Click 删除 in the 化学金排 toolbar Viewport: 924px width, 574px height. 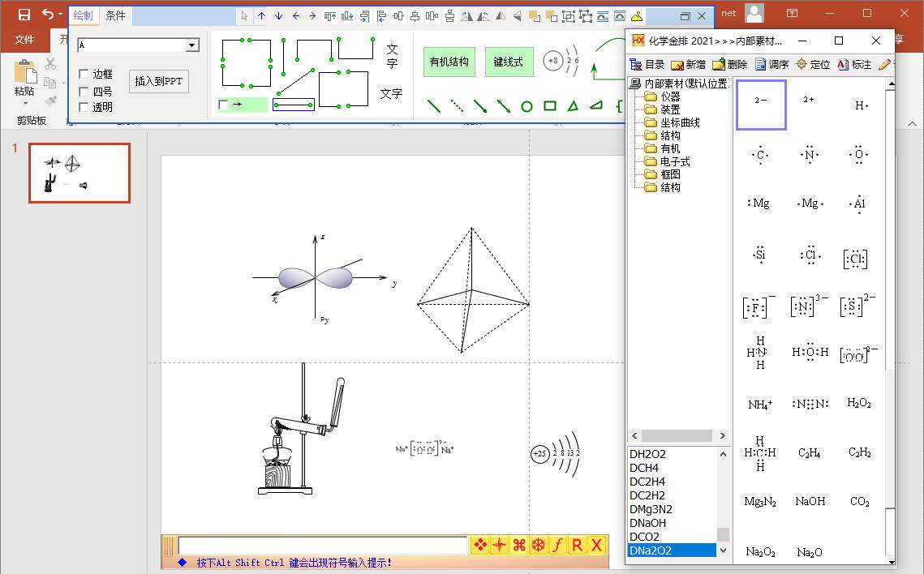click(x=729, y=65)
